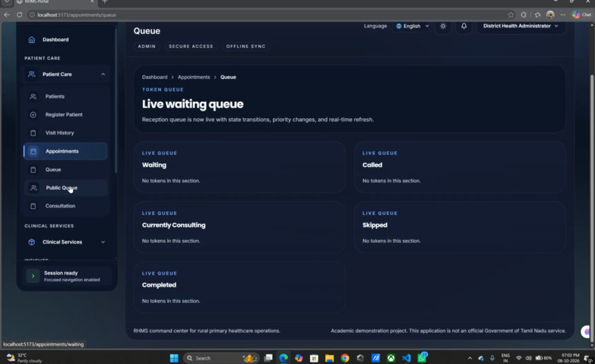Open the new browser tab plus button
The height and width of the screenshot is (364, 595).
(105, 2)
